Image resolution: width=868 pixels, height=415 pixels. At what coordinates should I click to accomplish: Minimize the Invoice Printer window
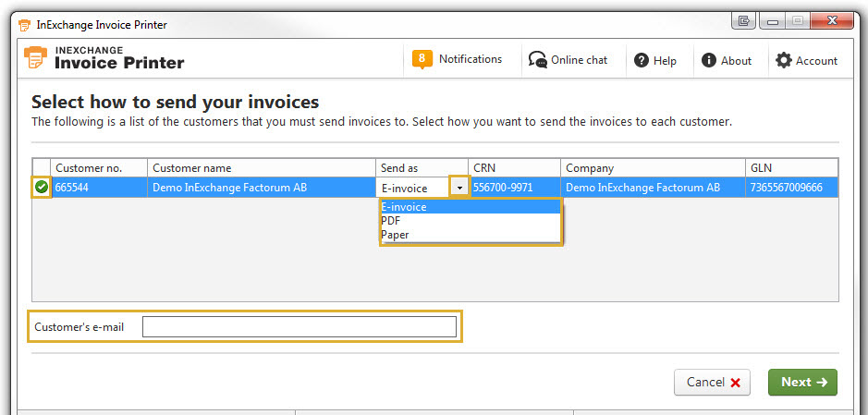pyautogui.click(x=772, y=21)
